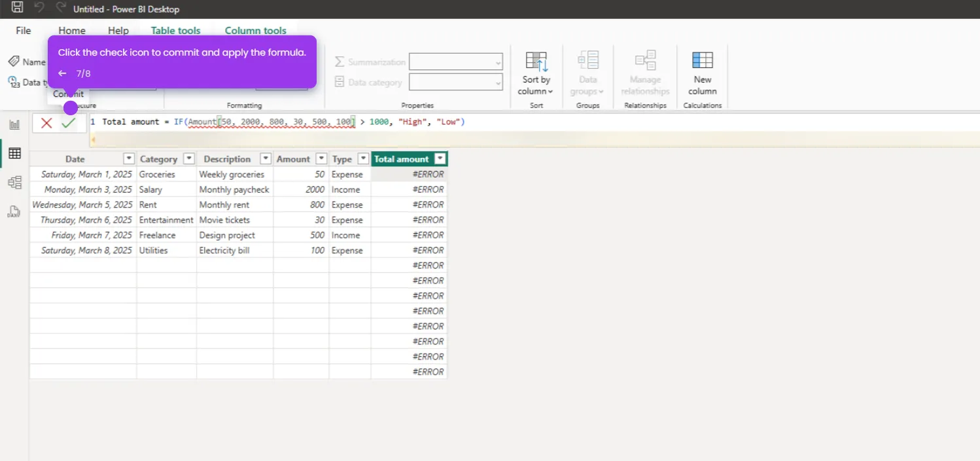Click the Weekly groceries description cell
The width and height of the screenshot is (980, 461).
[235, 174]
